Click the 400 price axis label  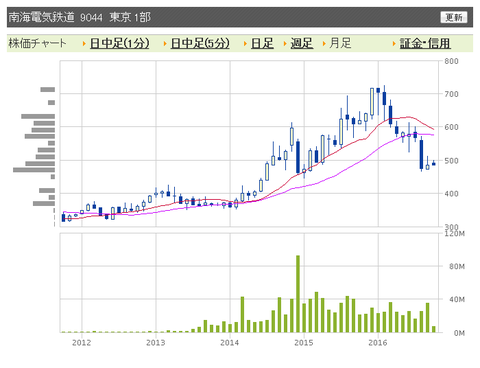point(451,194)
